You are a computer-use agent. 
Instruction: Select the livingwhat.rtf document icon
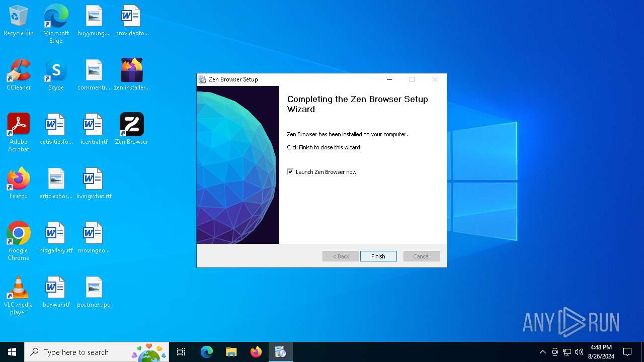click(94, 184)
